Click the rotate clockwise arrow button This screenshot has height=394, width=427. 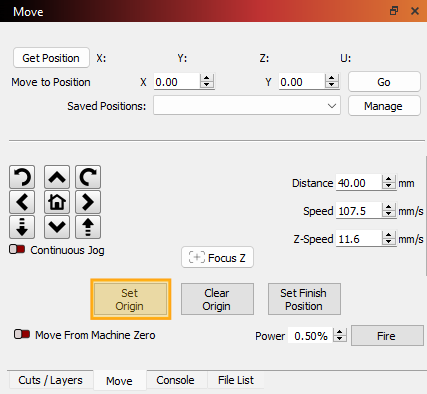tap(88, 177)
